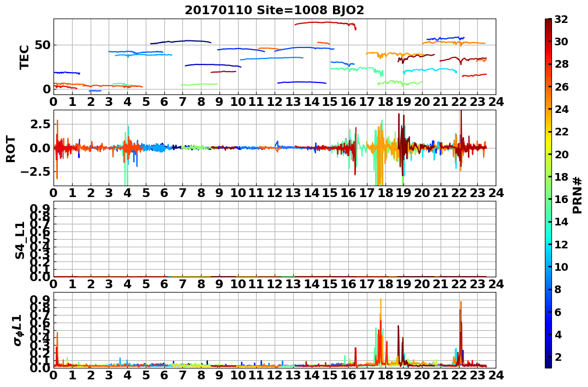Click colorbar tick label 26
588x387 pixels.
pos(561,87)
